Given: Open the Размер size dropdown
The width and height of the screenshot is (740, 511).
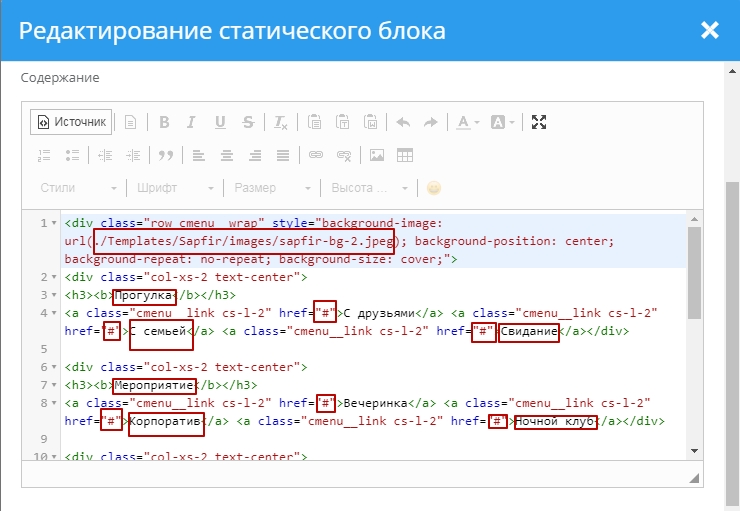Looking at the screenshot, I should [272, 188].
